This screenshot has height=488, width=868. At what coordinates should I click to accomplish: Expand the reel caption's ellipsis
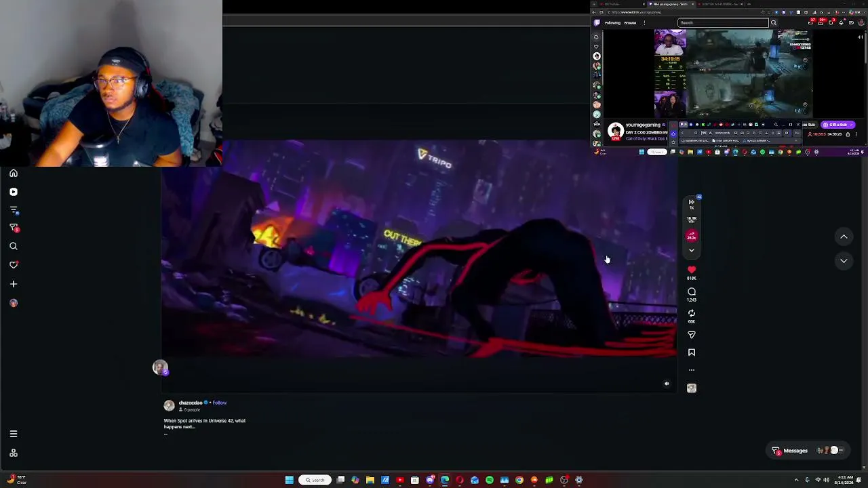click(x=165, y=433)
